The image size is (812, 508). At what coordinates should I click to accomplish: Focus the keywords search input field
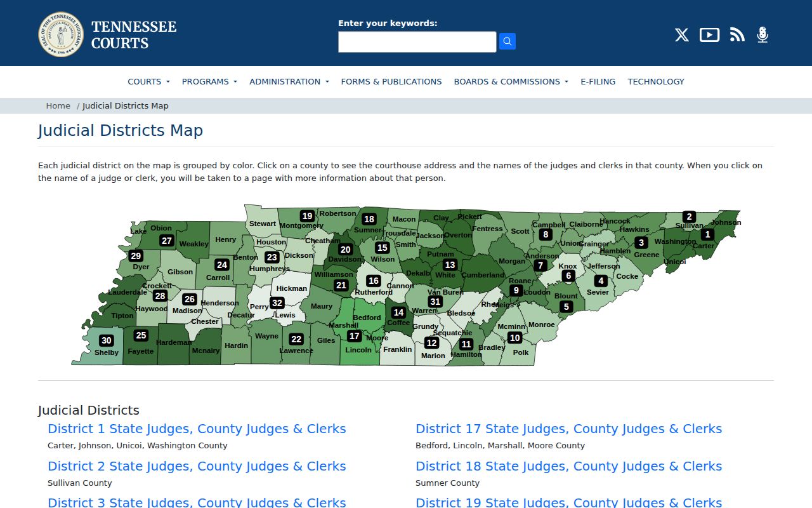417,42
